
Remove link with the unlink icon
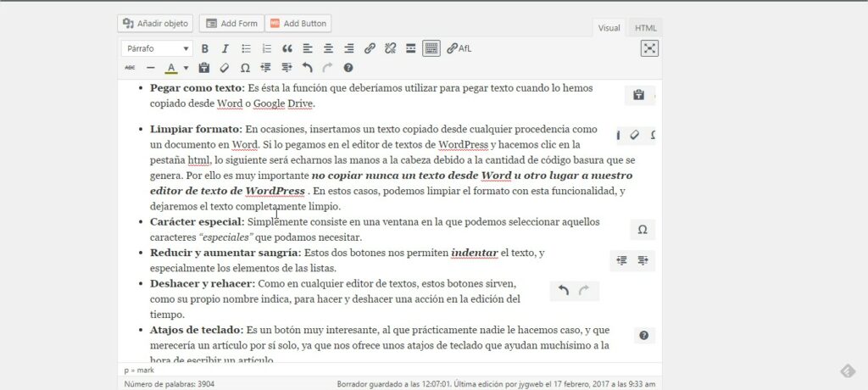(390, 49)
